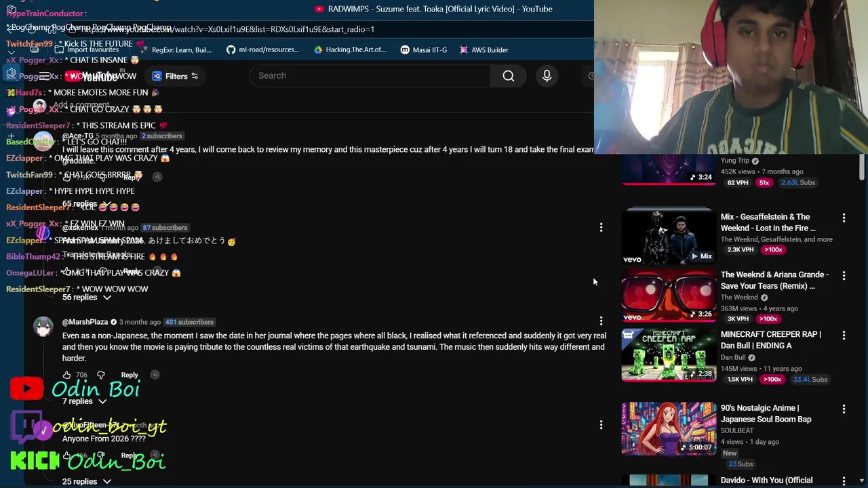Open the @Ace-TG commenter link
Image resolution: width=868 pixels, height=488 pixels.
coord(77,136)
